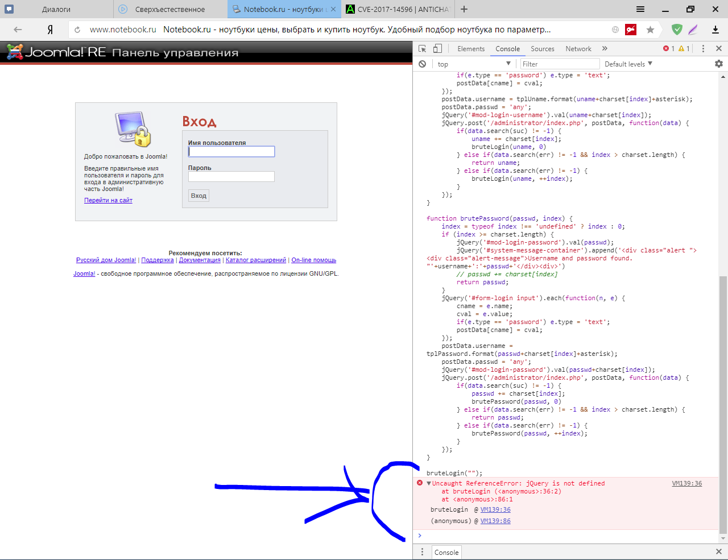
Task: Collapse the Uncaught ReferenceError stack trace
Action: 428,483
